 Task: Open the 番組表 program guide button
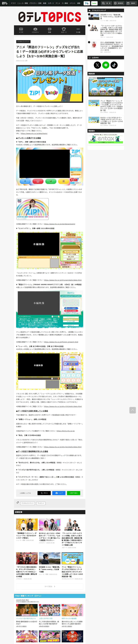point(131,3)
